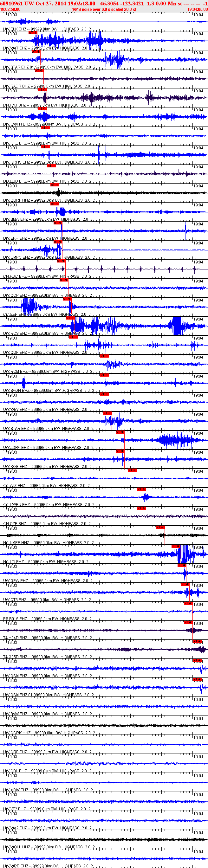Click the red pick marker on WIZ trace
208x868 pixels.
(133, 470)
